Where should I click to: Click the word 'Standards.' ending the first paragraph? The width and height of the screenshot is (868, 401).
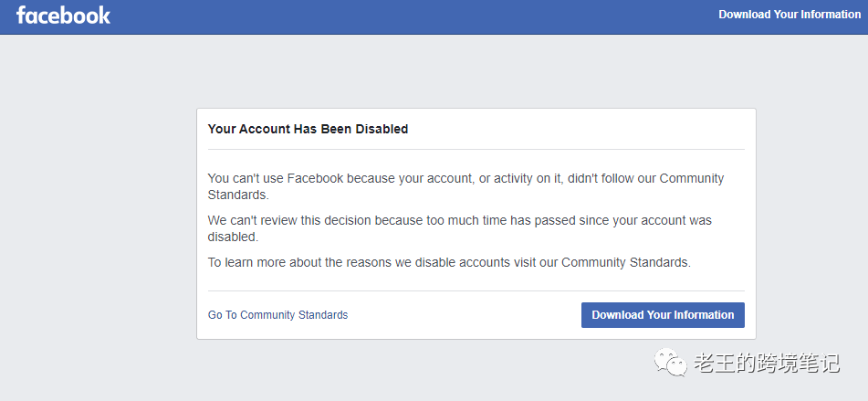pyautogui.click(x=238, y=195)
